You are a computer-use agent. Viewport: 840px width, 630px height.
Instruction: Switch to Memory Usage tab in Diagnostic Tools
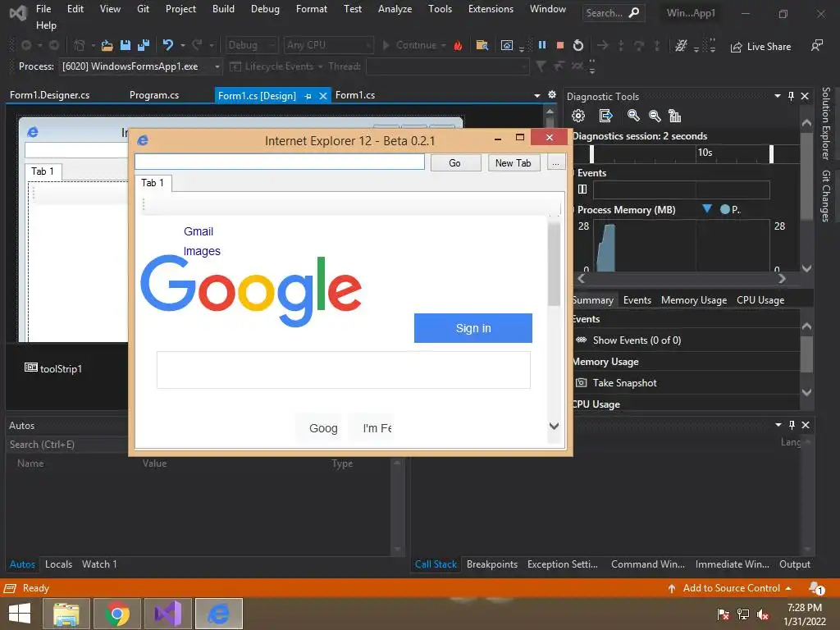point(694,300)
